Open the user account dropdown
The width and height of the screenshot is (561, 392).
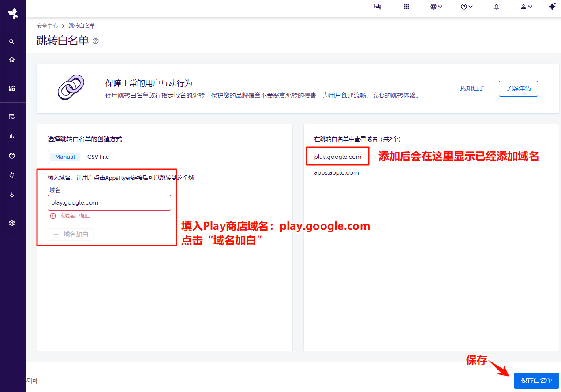527,7
